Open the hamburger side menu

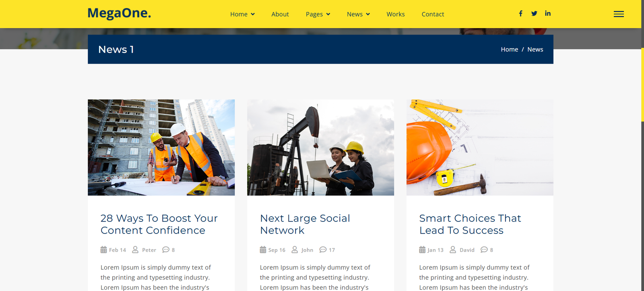tap(619, 14)
